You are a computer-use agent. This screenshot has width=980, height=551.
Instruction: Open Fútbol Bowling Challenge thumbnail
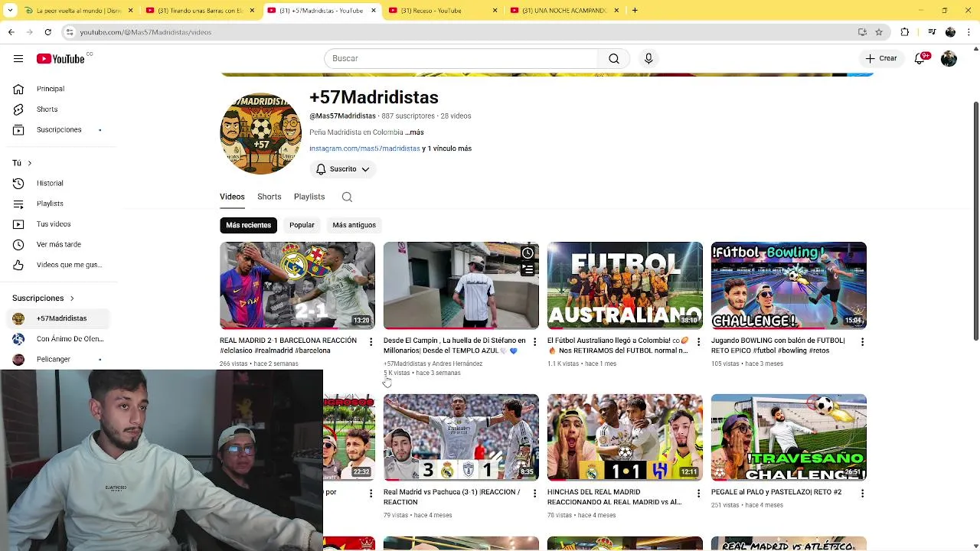click(x=789, y=285)
